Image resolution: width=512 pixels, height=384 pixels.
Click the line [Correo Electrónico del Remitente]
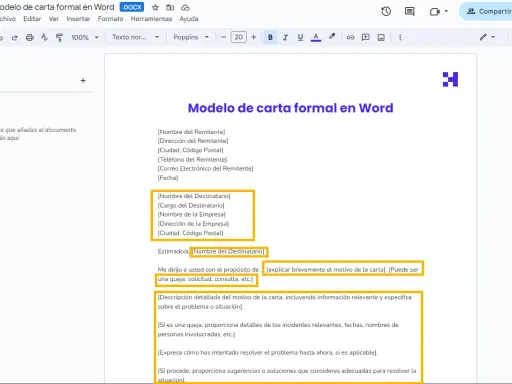pos(205,168)
